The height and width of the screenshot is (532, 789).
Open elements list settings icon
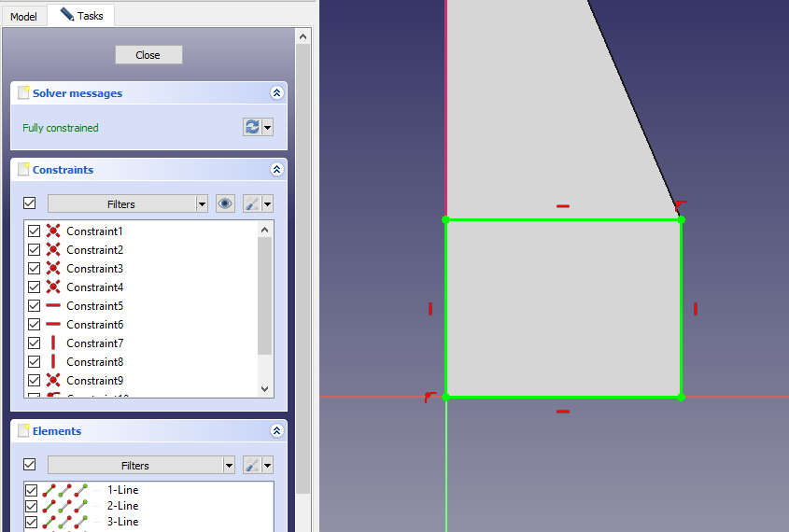(252, 465)
